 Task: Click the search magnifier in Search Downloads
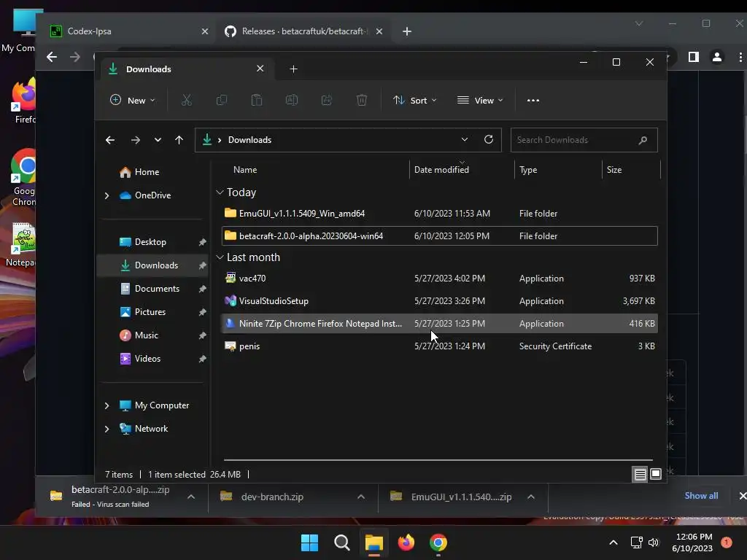coord(643,140)
